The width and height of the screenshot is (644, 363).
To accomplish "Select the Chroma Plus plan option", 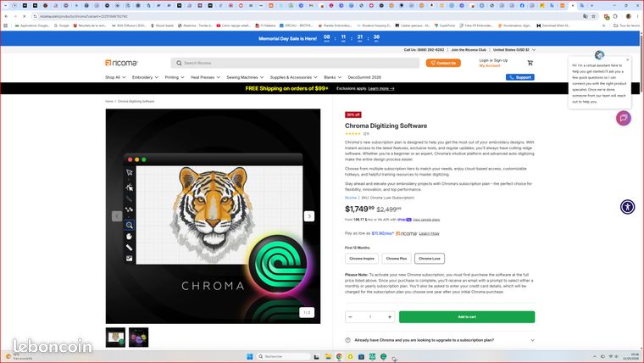I will (397, 259).
